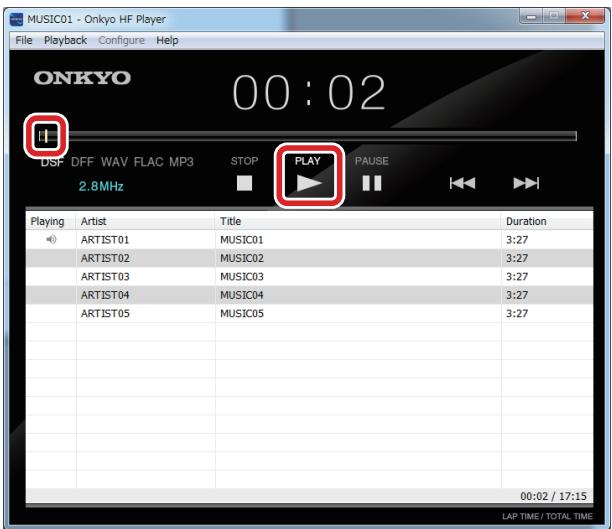
Task: Open the Help menu
Action: [167, 40]
